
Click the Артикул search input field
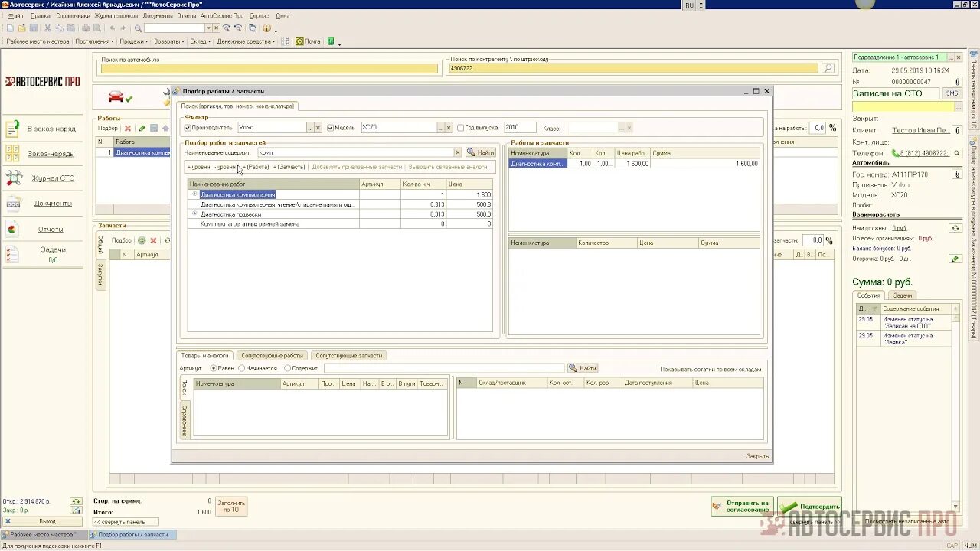pyautogui.click(x=444, y=368)
